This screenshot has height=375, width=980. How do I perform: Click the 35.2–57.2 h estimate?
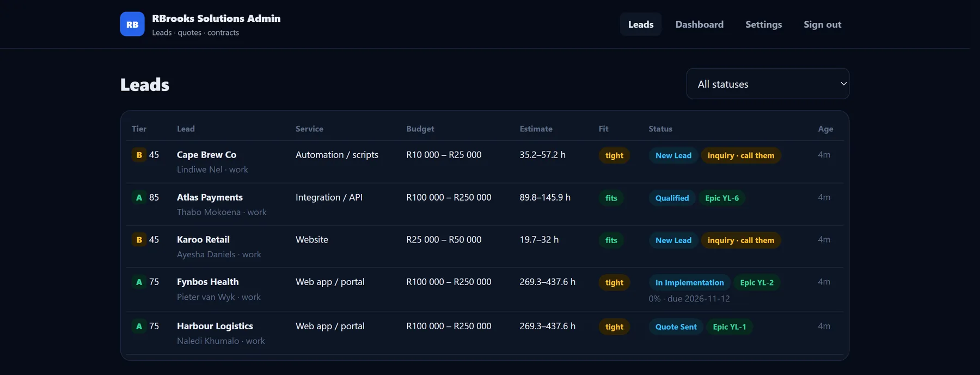click(542, 155)
